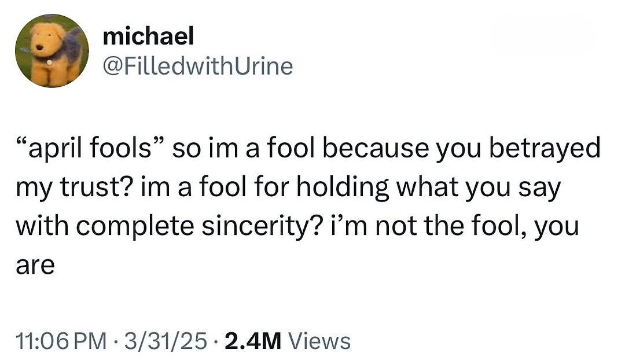
Task: Click the display name "michael"
Action: [148, 36]
